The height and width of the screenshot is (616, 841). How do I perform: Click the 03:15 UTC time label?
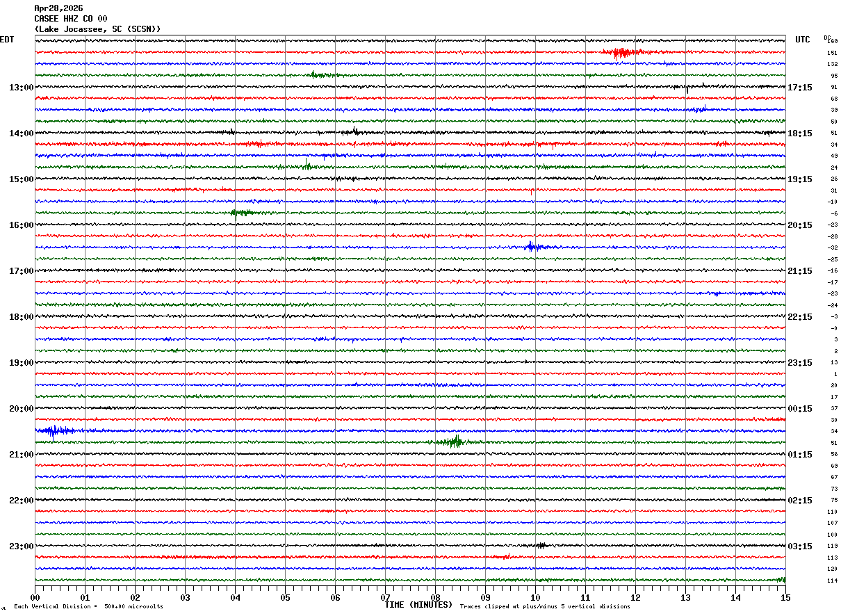pyautogui.click(x=799, y=546)
